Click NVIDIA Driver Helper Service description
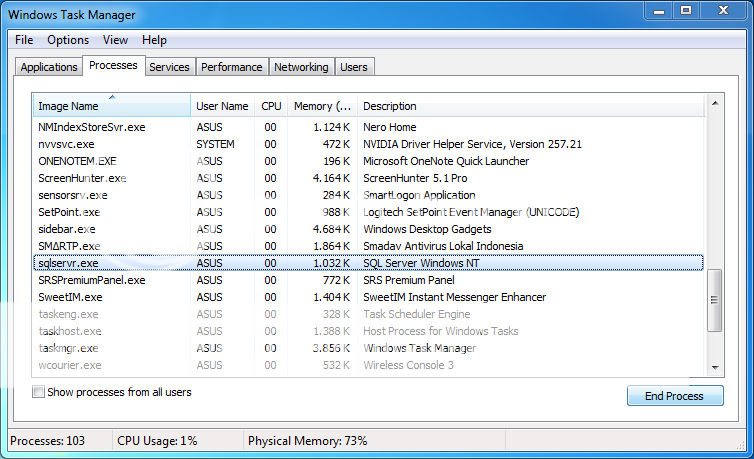 pyautogui.click(x=472, y=144)
